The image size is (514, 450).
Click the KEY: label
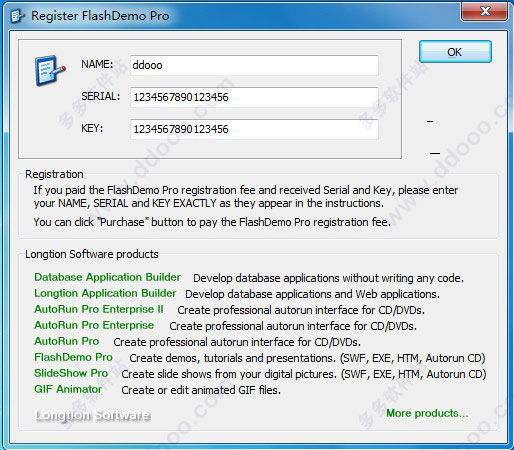click(x=92, y=128)
